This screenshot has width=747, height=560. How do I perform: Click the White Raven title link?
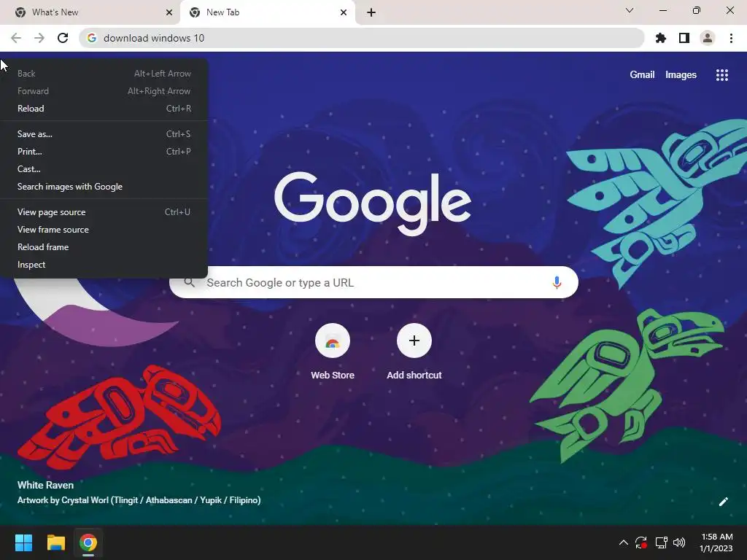coord(45,485)
